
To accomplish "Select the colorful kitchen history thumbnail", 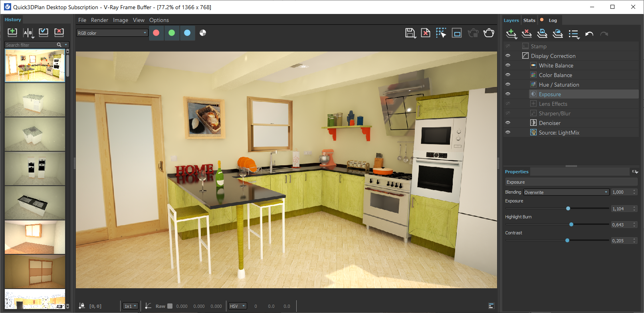I will 35,65.
